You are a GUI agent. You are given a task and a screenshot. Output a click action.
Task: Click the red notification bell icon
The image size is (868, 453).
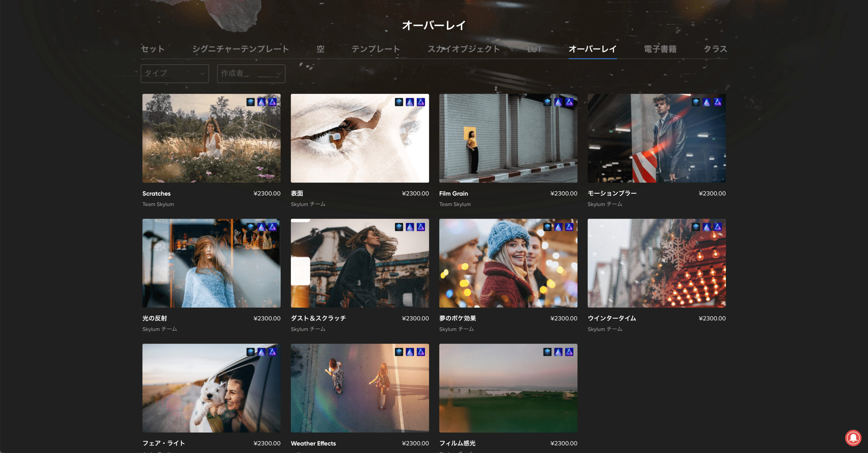[x=853, y=437]
